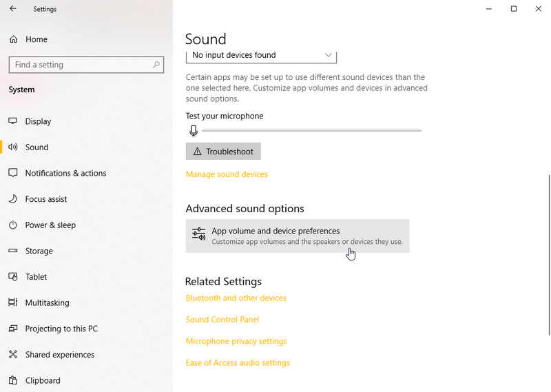The image size is (551, 392).
Task: Click the microphone test level bar
Action: click(x=311, y=130)
